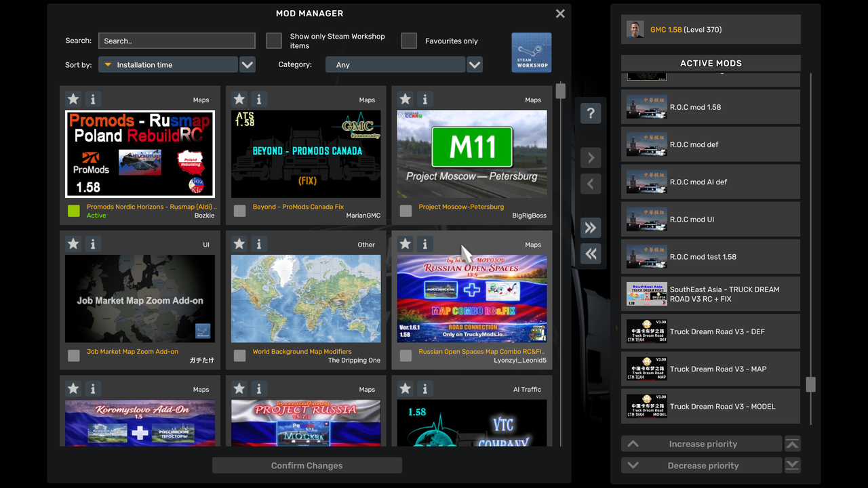868x488 pixels.
Task: Favourite the Promods Nordic Horizons mod with its star
Action: 73,99
